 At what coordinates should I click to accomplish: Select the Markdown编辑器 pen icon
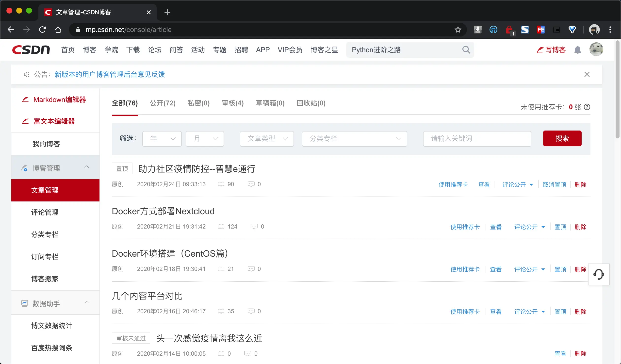(x=26, y=99)
